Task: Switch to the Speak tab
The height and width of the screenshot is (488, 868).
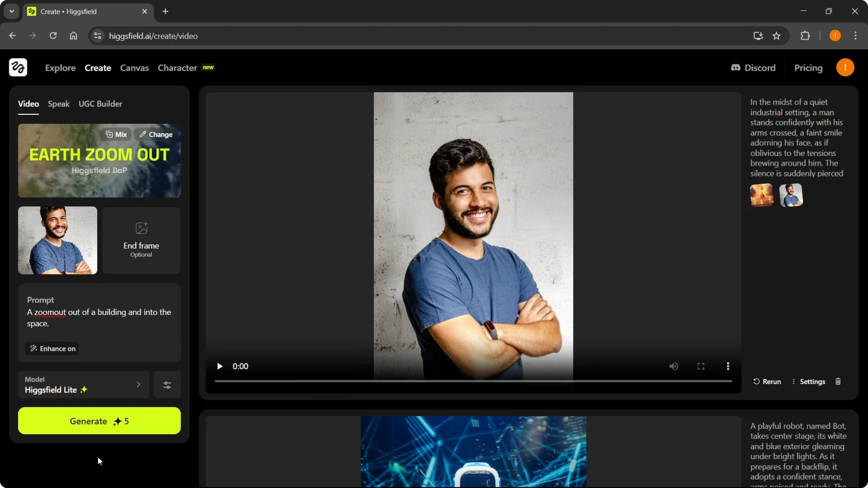Action: coord(58,103)
